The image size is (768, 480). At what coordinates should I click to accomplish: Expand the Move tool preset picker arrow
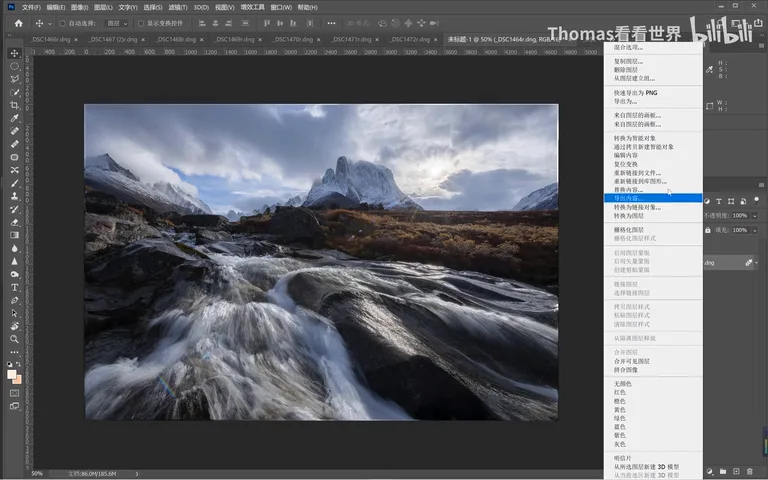click(x=49, y=24)
